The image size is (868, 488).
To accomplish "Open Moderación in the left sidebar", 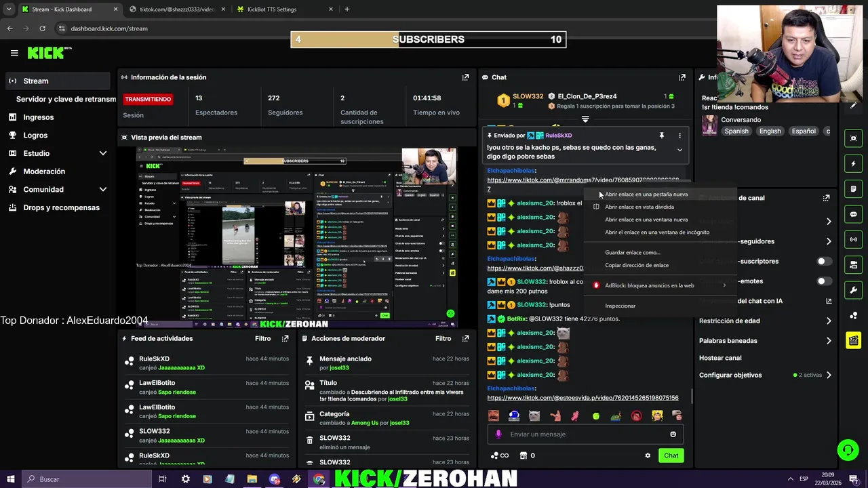I will 58,171.
